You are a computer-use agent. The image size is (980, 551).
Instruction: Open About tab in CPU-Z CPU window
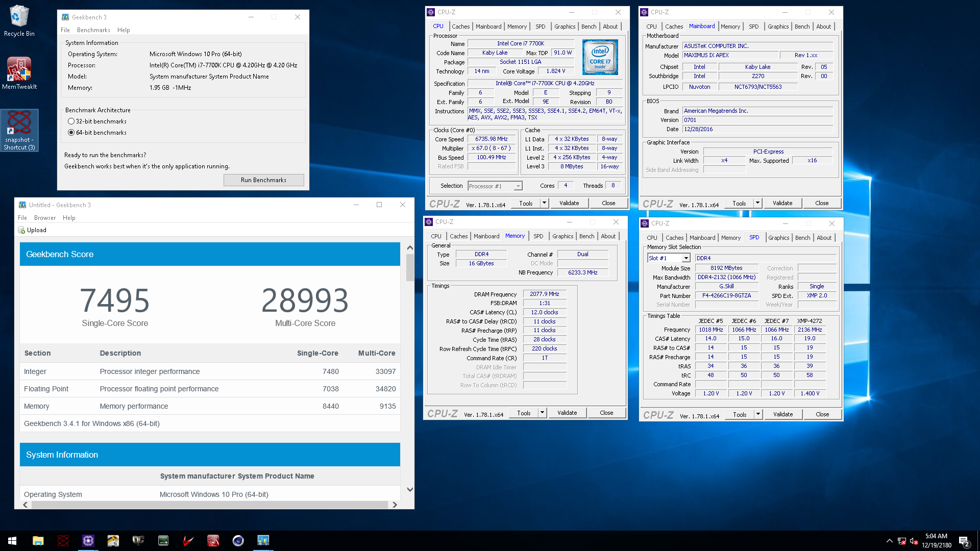coord(610,27)
